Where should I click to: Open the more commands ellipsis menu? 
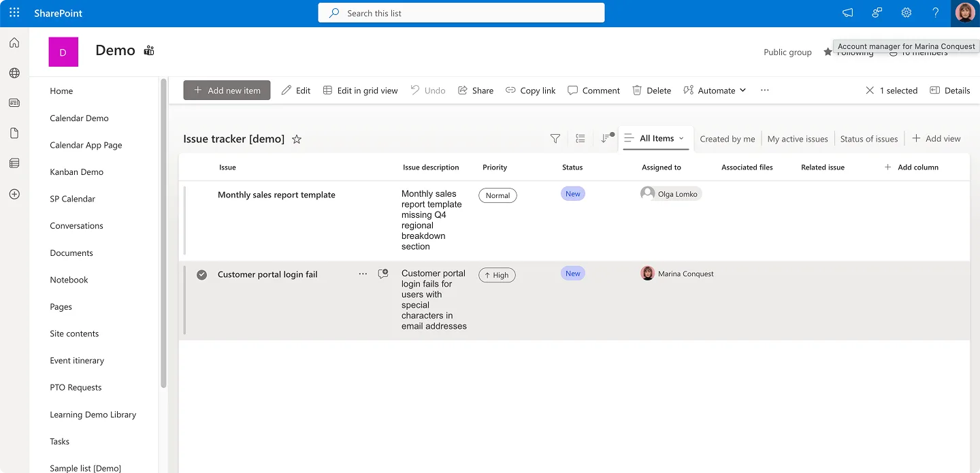[x=764, y=90]
